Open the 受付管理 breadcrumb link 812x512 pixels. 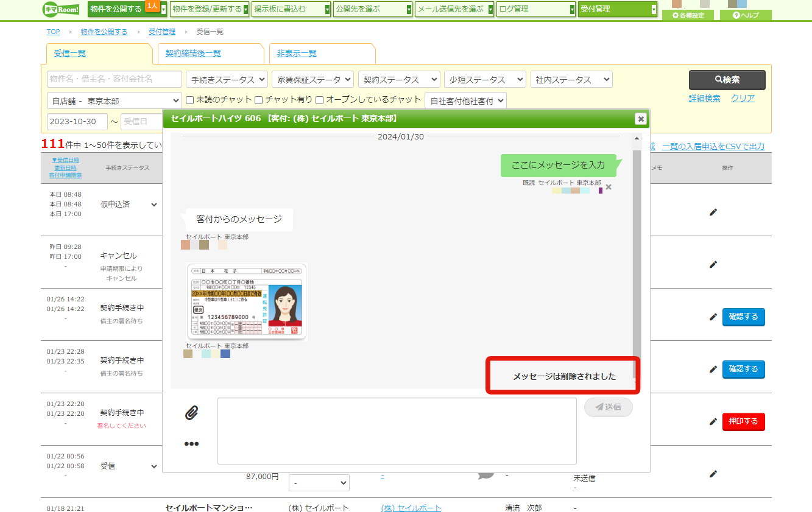point(162,32)
